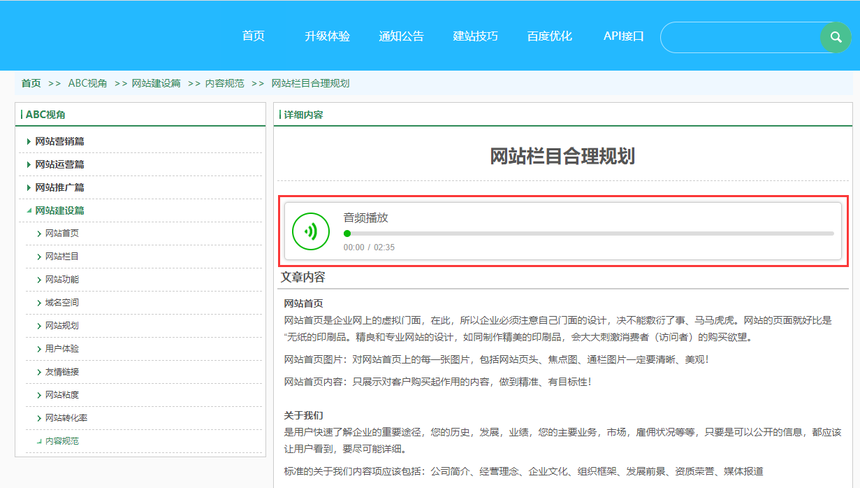
Task: Open the 网站推广篇 category label
Action: (x=60, y=188)
